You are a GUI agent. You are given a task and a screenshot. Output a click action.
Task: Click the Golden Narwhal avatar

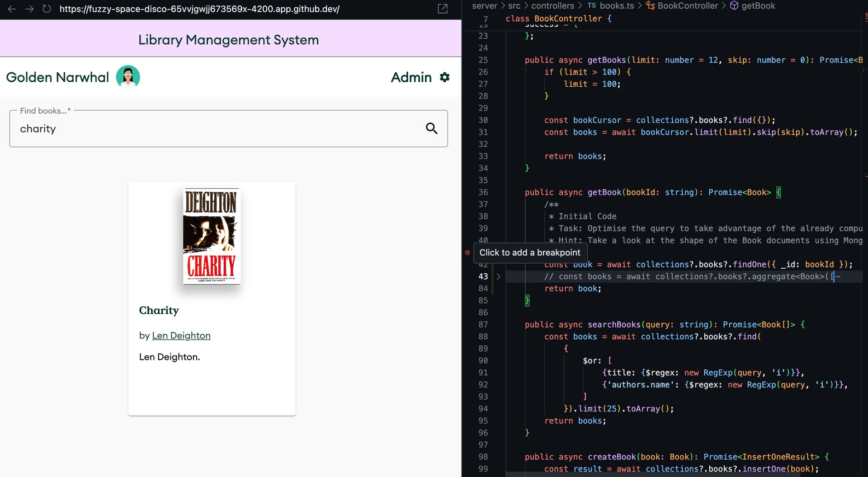pyautogui.click(x=128, y=77)
